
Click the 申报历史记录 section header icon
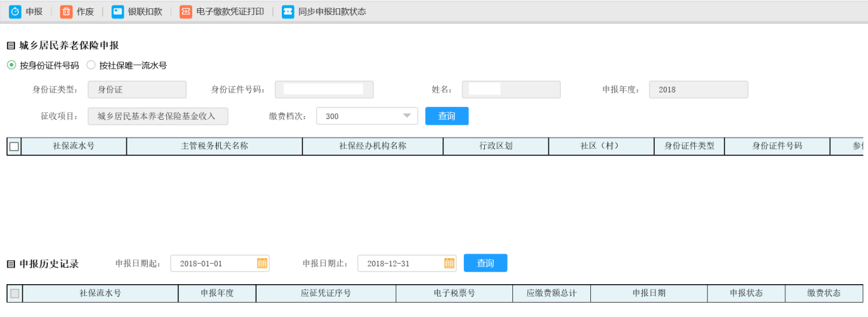11,264
